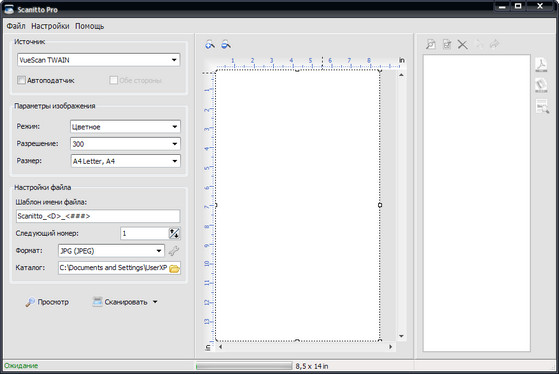This screenshot has width=559, height=374.
Task: Click the zoom-out magnifier above the preview ruler
Action: [x=226, y=45]
